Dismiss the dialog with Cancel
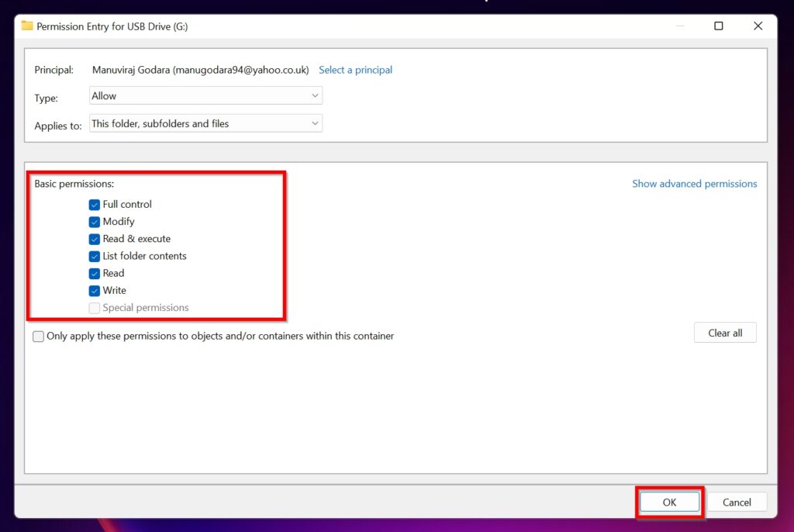 [x=737, y=502]
